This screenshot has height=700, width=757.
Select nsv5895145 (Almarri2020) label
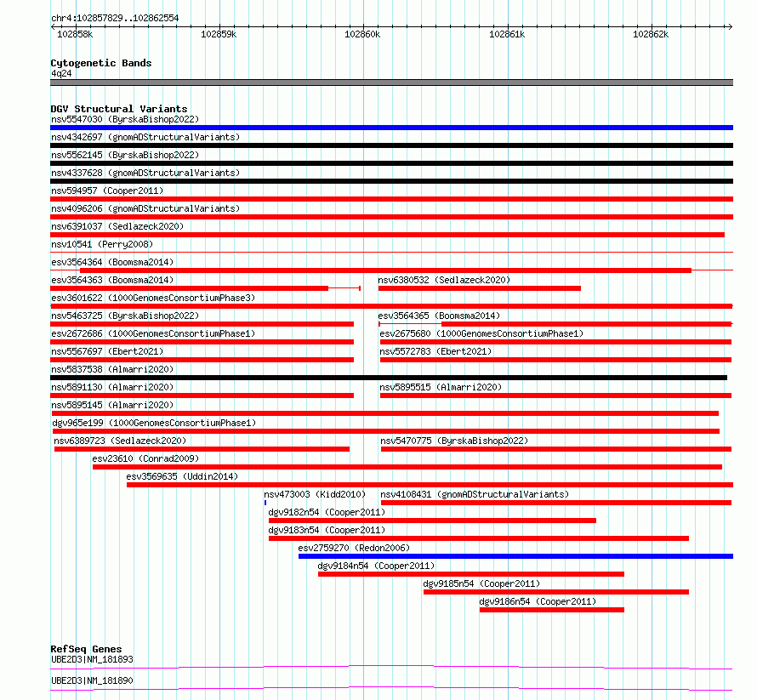pos(112,405)
